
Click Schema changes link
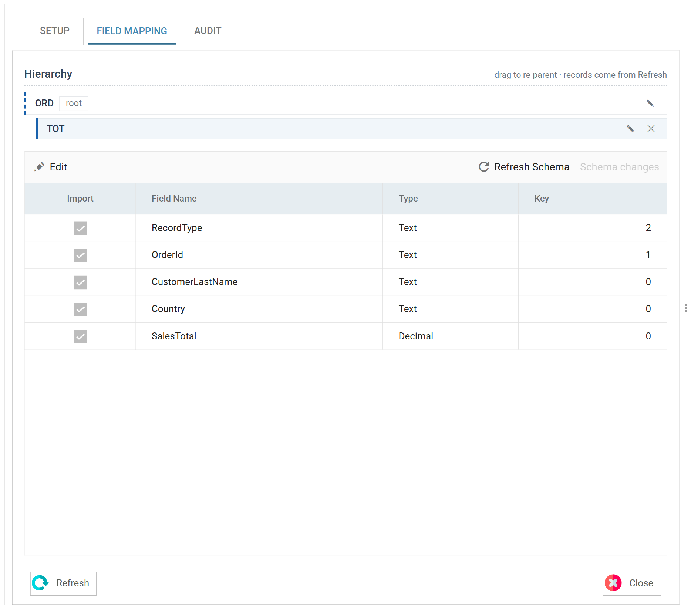[x=619, y=167]
